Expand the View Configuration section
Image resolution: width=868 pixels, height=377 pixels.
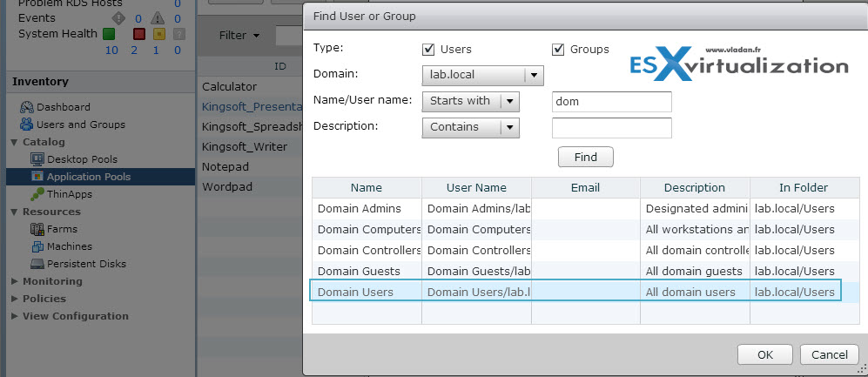tap(15, 317)
